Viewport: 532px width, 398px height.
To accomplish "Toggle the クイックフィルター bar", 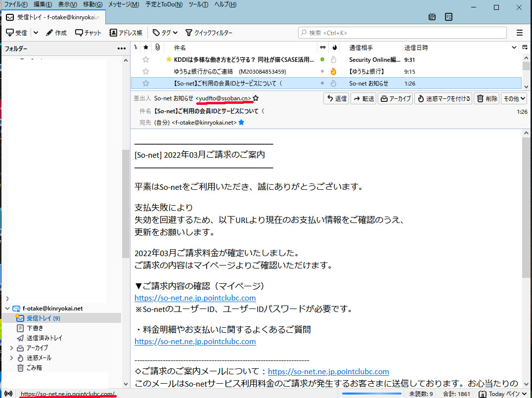I will (209, 33).
